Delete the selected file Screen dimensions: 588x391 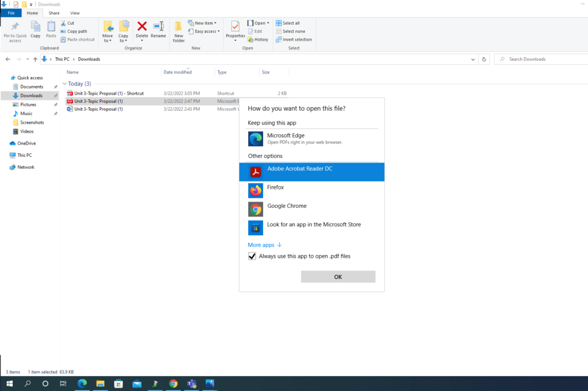click(142, 30)
